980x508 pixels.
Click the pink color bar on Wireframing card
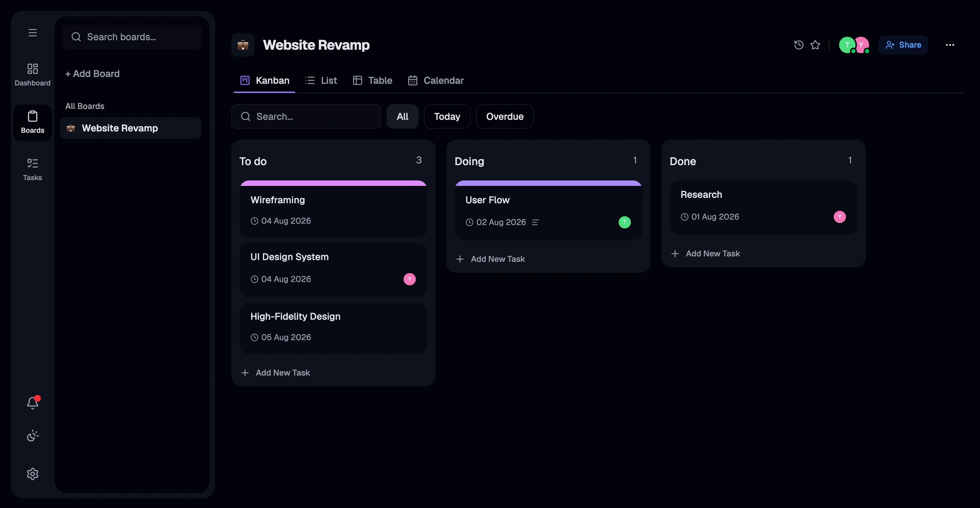(333, 184)
